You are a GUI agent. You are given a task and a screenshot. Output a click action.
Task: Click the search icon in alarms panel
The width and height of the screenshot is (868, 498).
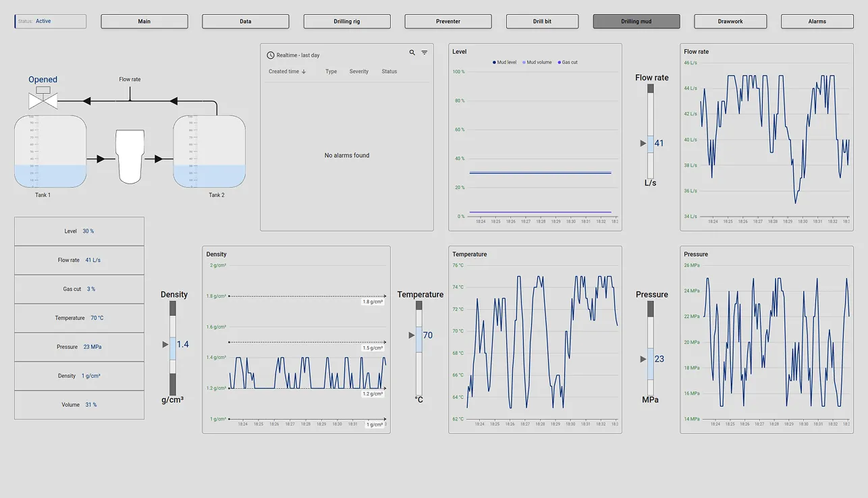412,53
